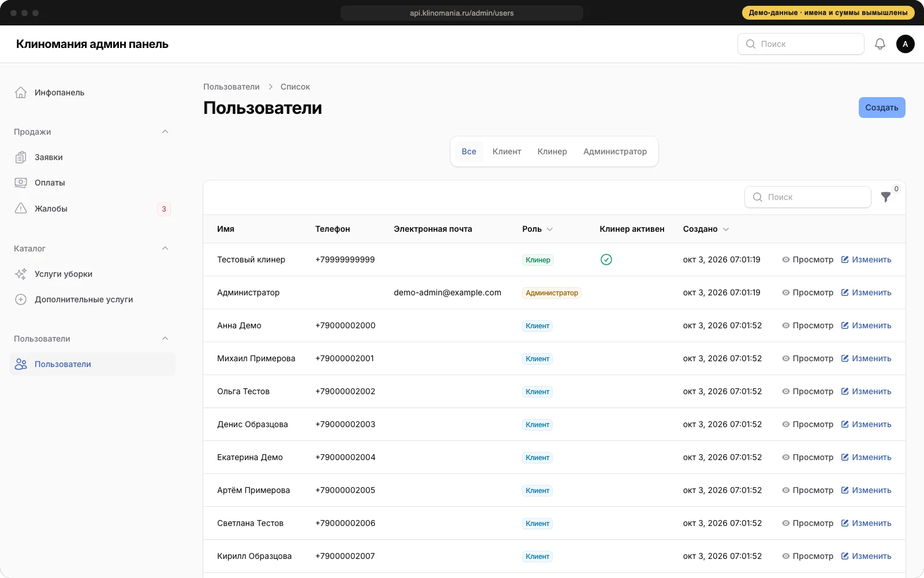
Task: Collapse the Каталог sidebar section
Action: point(165,249)
